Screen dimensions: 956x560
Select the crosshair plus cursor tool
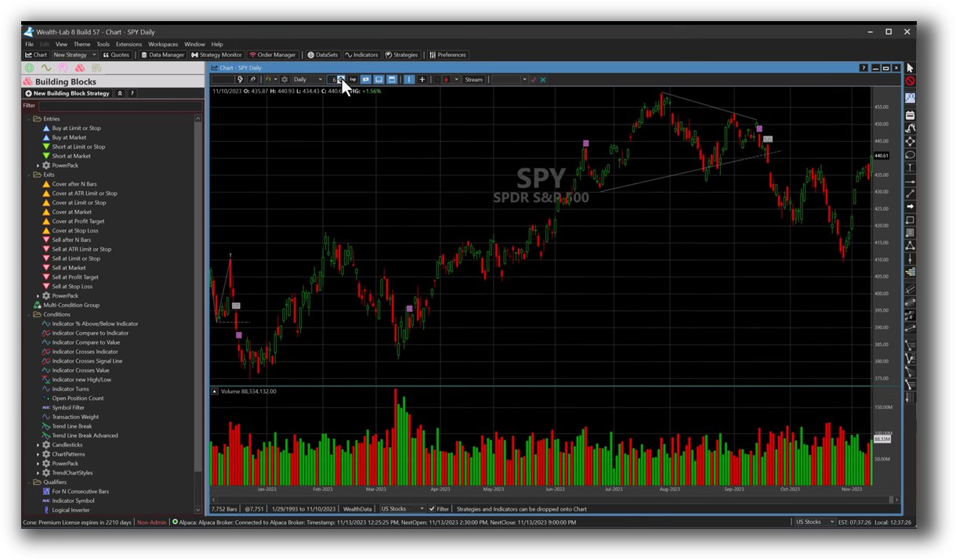click(422, 79)
